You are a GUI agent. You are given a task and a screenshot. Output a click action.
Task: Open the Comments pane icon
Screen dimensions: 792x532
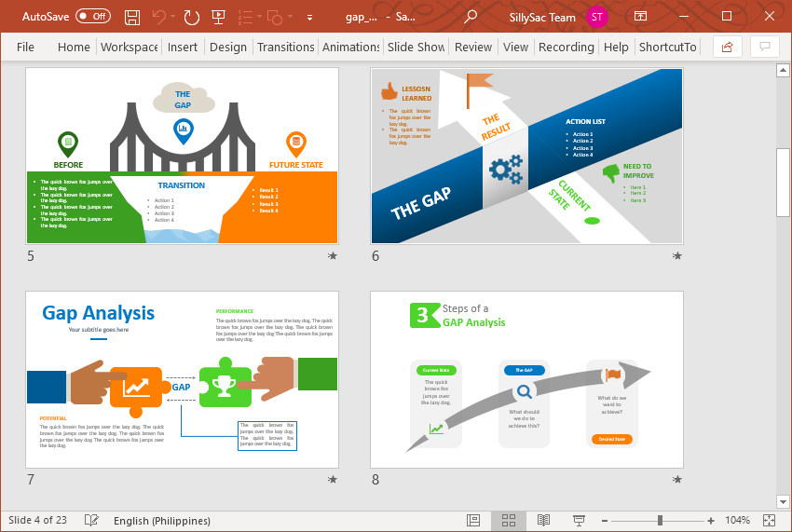pyautogui.click(x=765, y=47)
